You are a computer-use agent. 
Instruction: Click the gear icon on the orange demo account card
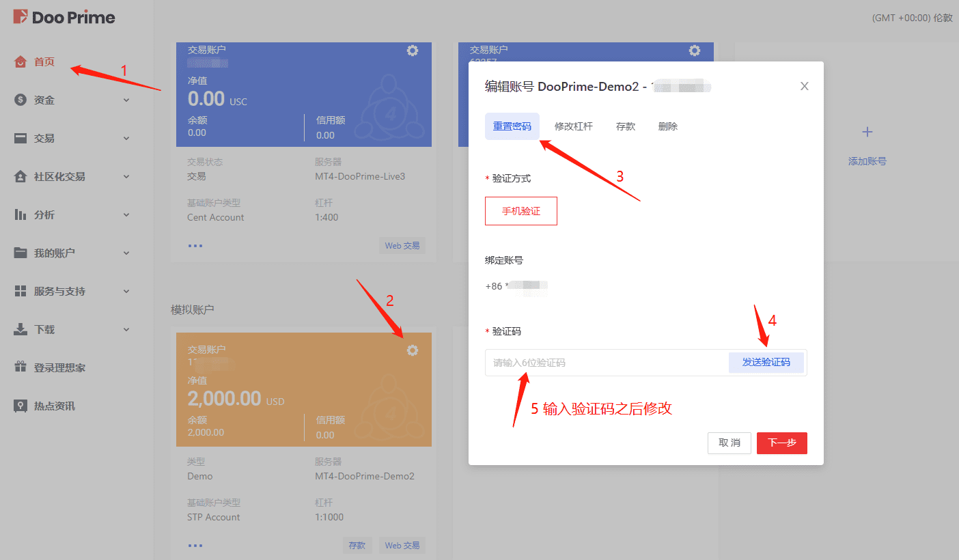(x=413, y=350)
